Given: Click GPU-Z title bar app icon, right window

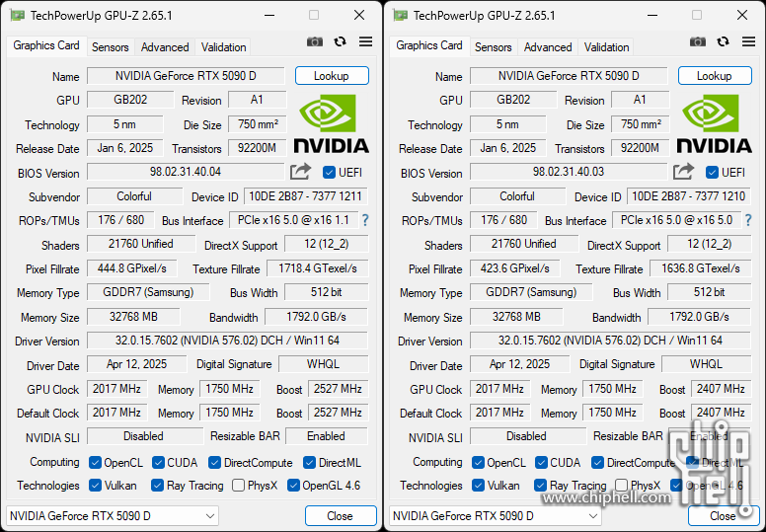Looking at the screenshot, I should tap(400, 15).
